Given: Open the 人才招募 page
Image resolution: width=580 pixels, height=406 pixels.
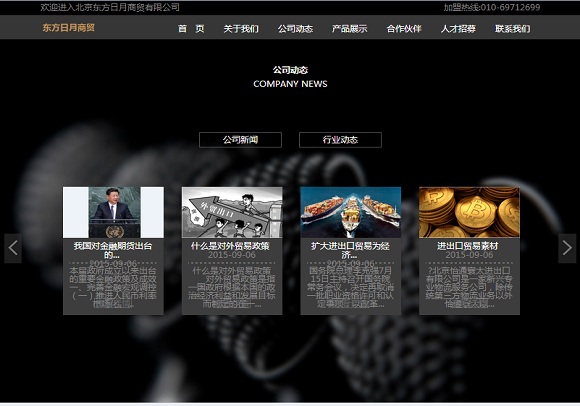Looking at the screenshot, I should (458, 28).
